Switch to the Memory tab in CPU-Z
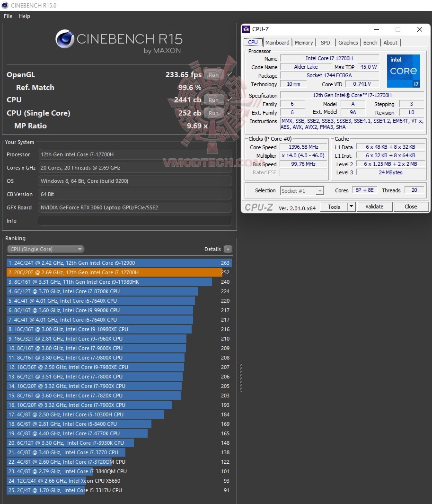Viewport: 432px width, 504px height. (x=303, y=43)
